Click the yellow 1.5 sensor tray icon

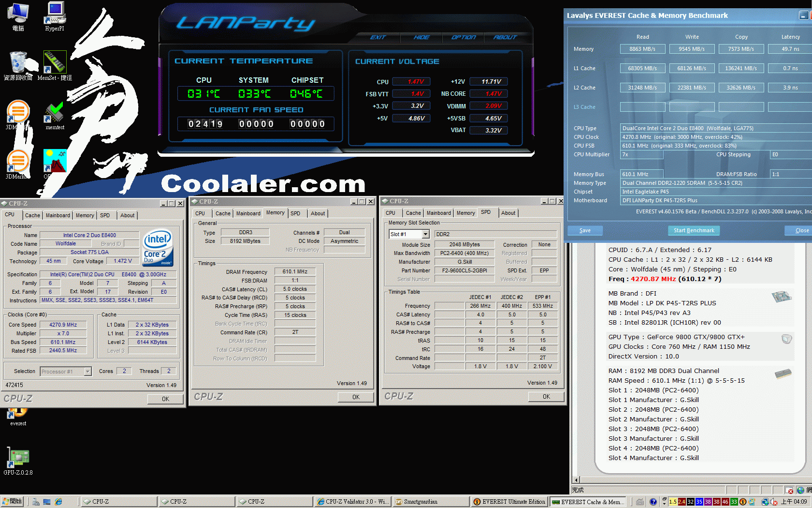click(x=673, y=502)
